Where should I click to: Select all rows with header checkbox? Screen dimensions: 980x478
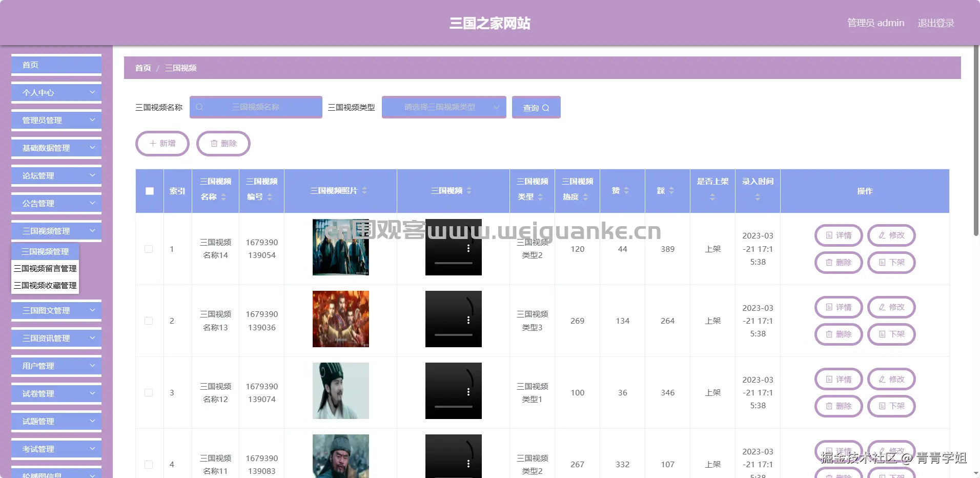coord(150,191)
